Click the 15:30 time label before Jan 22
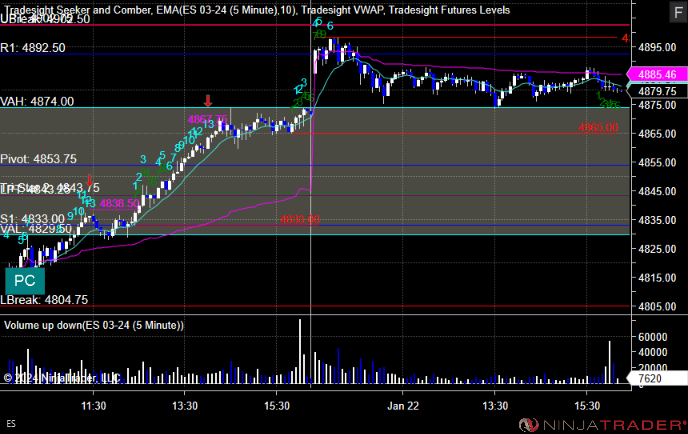This screenshot has width=688, height=434. pos(277,406)
